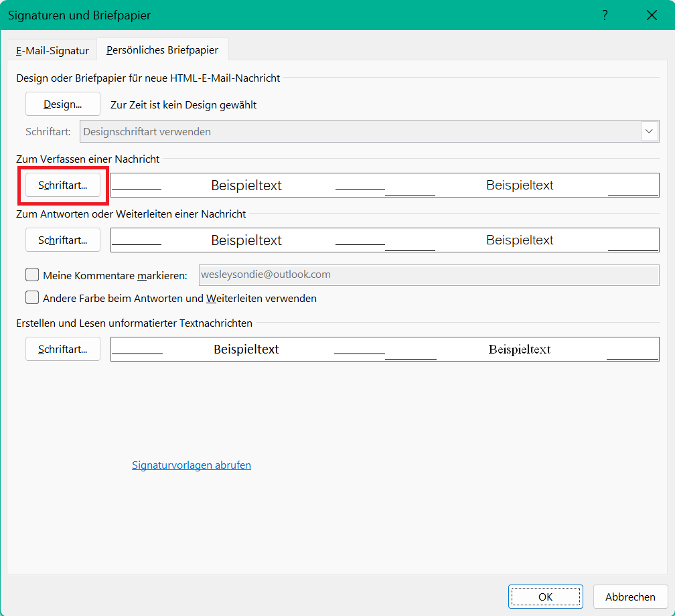Select the Persönliches Briefpapier tab
The height and width of the screenshot is (616, 675).
162,50
